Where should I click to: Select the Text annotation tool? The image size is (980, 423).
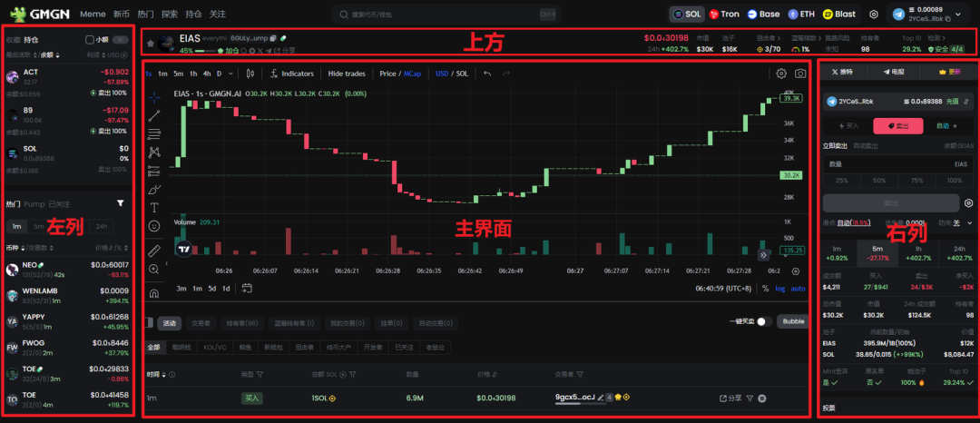click(x=154, y=207)
